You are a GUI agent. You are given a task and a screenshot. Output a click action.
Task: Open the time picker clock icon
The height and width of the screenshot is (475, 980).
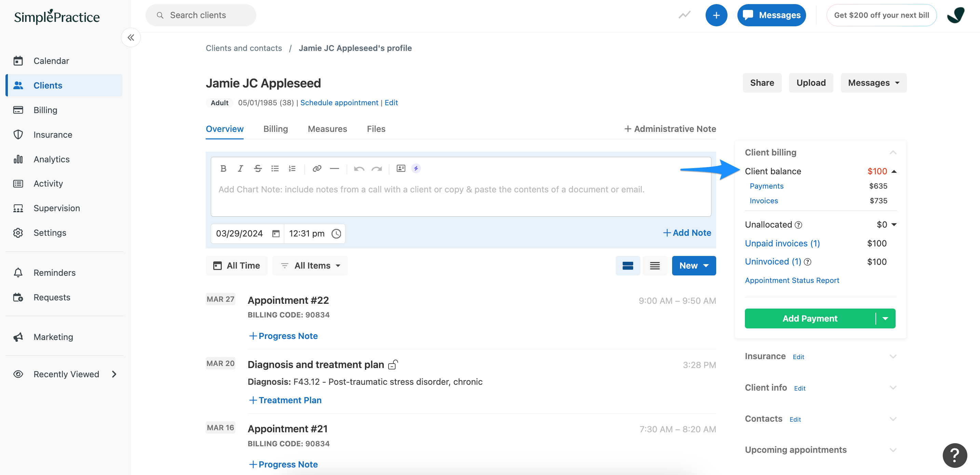(336, 233)
